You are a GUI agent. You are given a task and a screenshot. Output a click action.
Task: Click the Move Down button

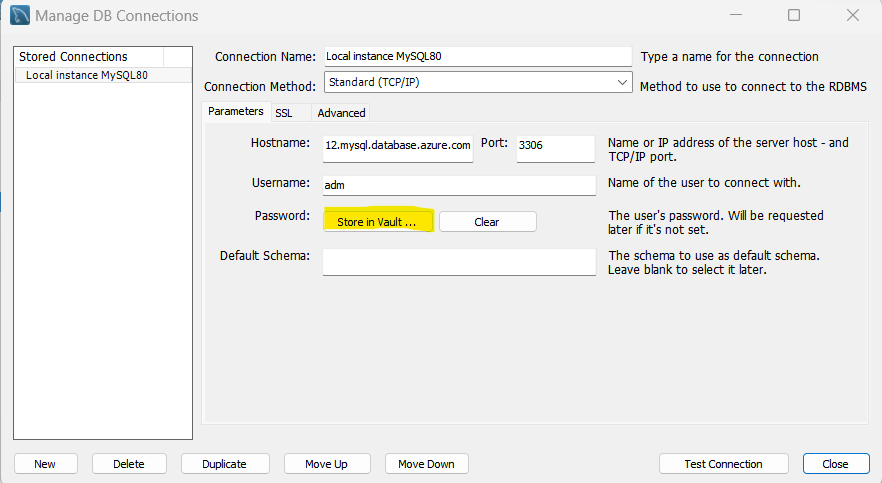click(x=426, y=464)
